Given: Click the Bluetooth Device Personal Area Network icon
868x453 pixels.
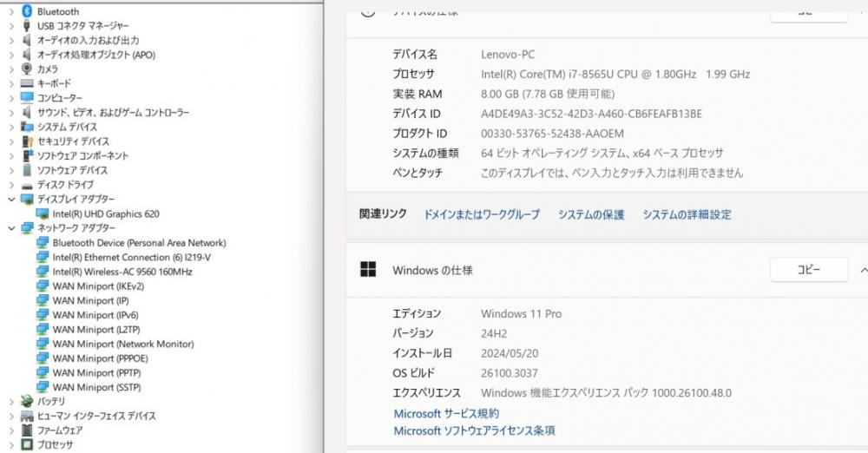Looking at the screenshot, I should 42,243.
